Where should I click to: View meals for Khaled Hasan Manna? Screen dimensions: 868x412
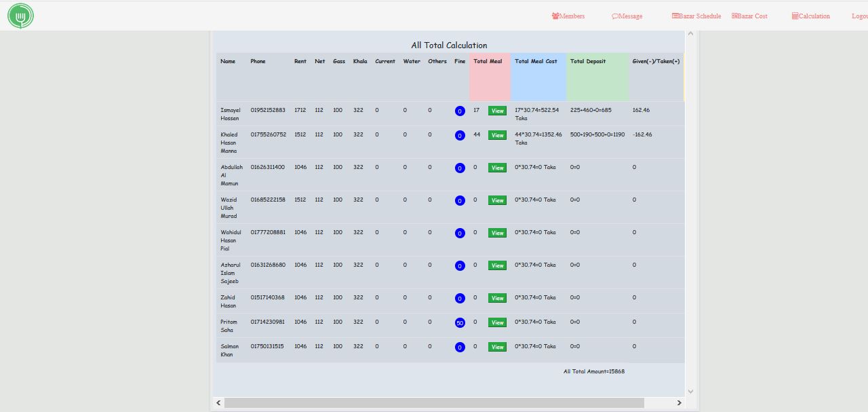(497, 135)
